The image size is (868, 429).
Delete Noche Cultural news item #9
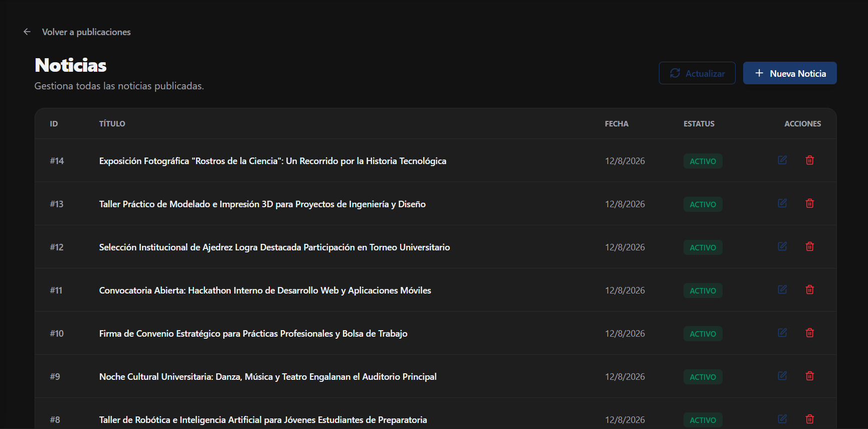tap(810, 376)
